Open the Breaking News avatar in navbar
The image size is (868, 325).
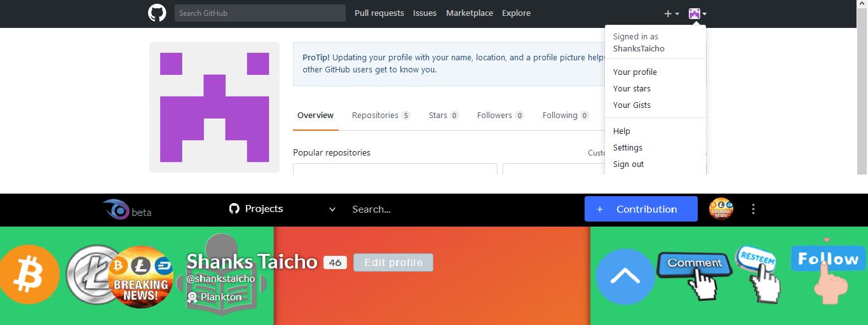721,209
